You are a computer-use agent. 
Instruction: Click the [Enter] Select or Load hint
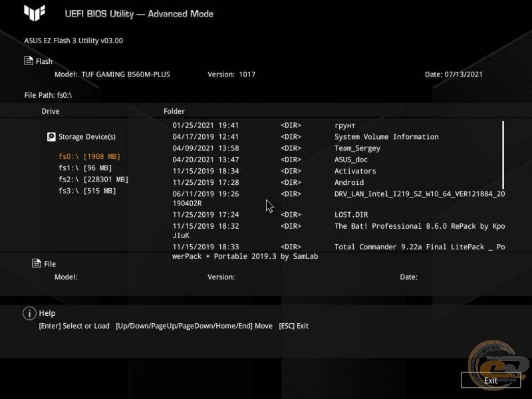(x=74, y=326)
